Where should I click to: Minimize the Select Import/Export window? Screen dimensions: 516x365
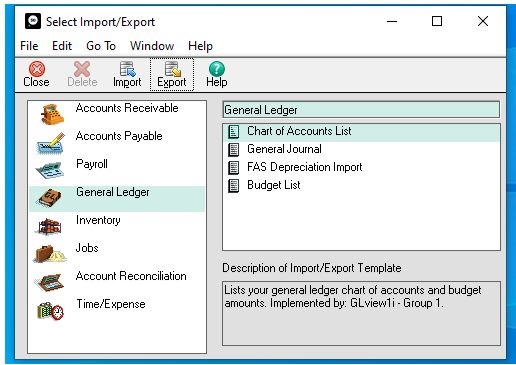pyautogui.click(x=392, y=21)
